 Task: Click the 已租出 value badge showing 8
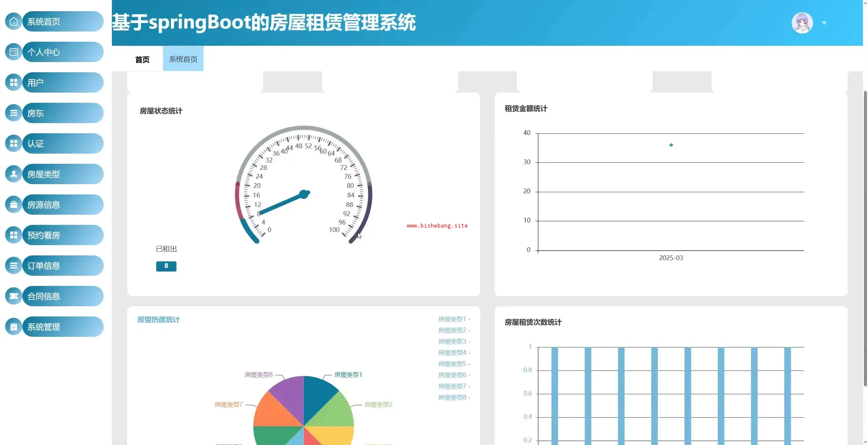coord(166,266)
